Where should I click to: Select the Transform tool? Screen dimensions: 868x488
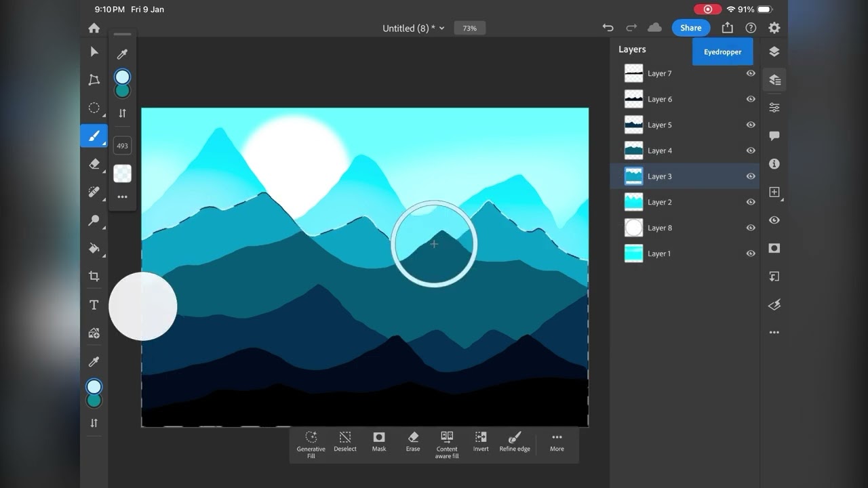[x=94, y=80]
